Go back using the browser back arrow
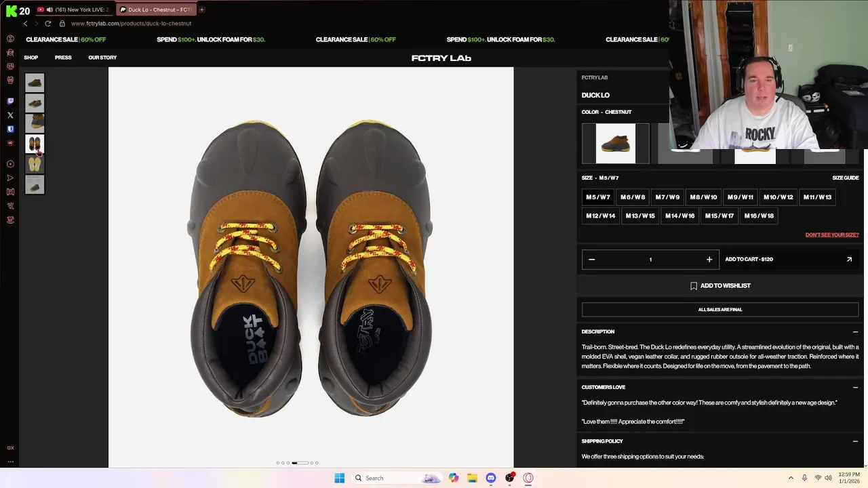The width and height of the screenshot is (868, 488). click(26, 23)
